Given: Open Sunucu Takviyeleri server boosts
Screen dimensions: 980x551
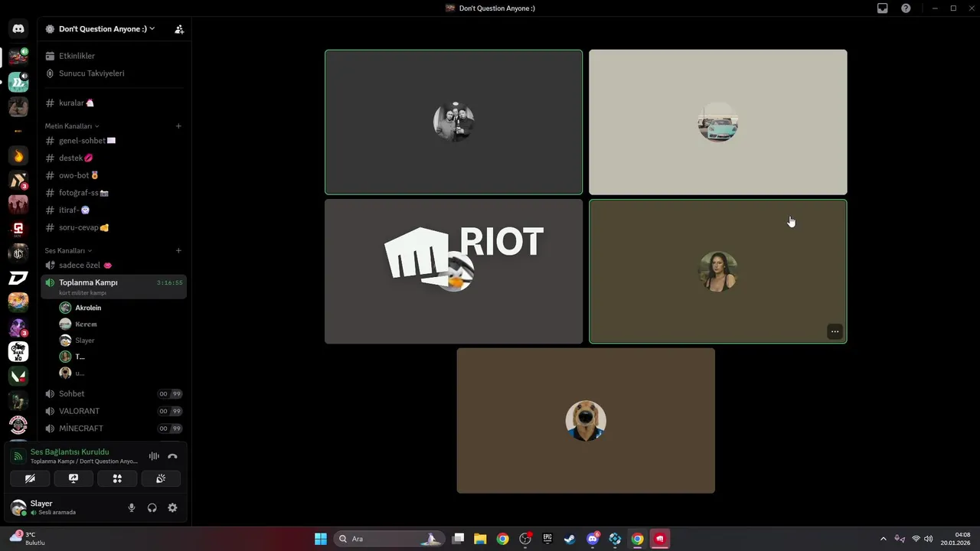Looking at the screenshot, I should point(113,73).
